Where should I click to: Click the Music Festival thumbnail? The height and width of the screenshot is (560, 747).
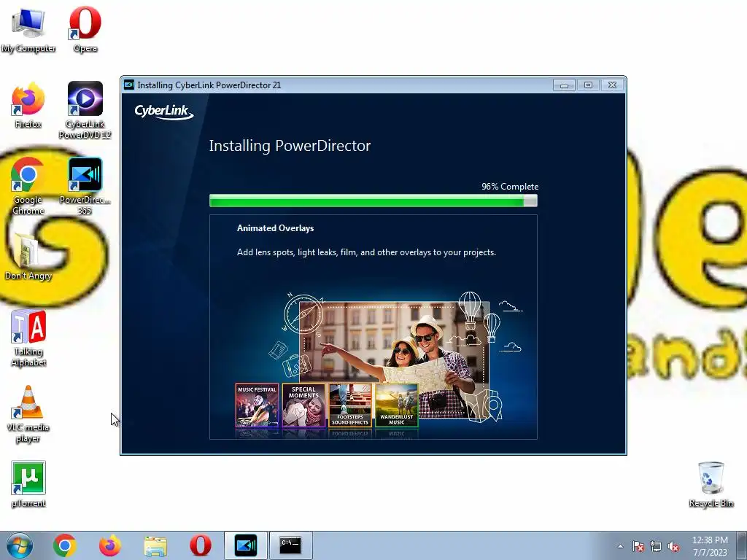(257, 405)
